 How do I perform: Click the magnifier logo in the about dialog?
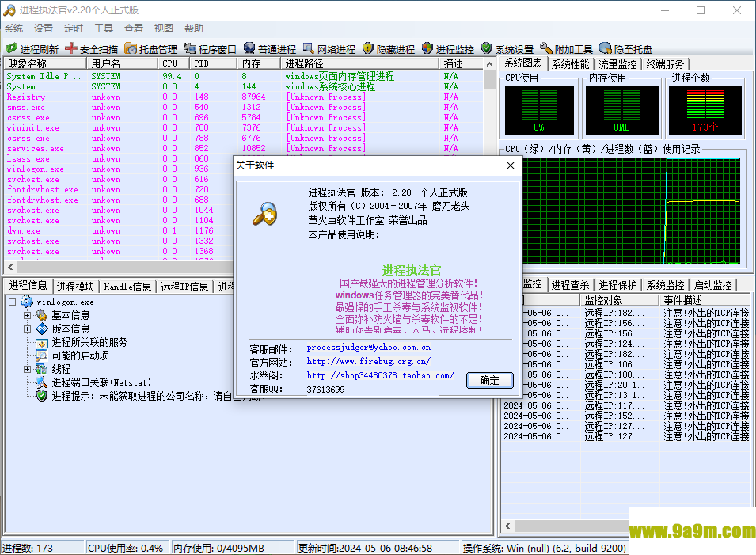coord(265,214)
